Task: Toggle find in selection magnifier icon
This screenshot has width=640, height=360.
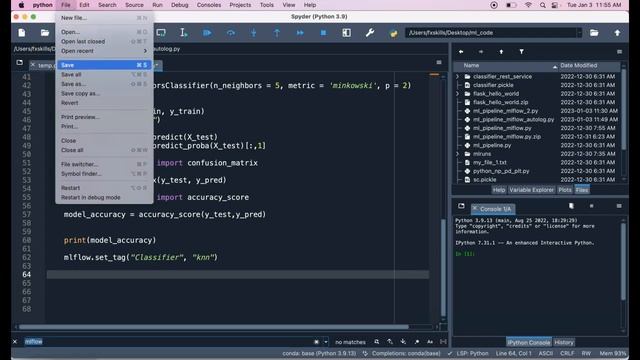Action: click(377, 342)
